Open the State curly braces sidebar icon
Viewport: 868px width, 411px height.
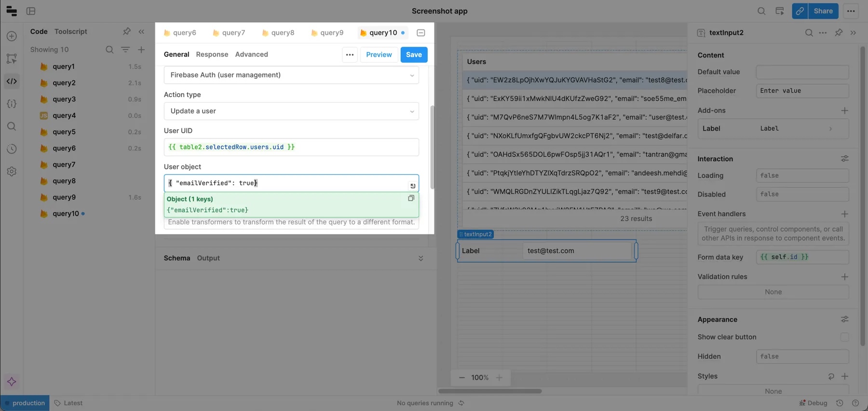pos(12,104)
